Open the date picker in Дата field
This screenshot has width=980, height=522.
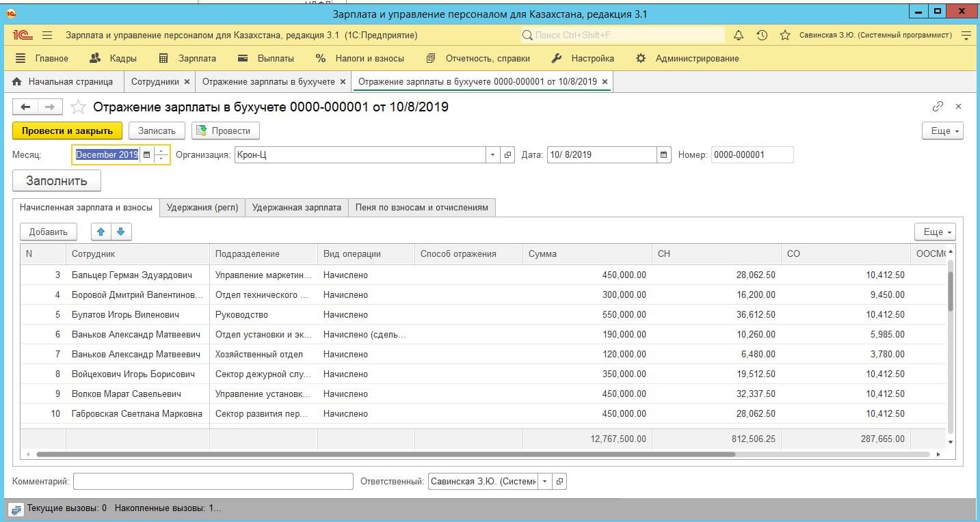[663, 155]
